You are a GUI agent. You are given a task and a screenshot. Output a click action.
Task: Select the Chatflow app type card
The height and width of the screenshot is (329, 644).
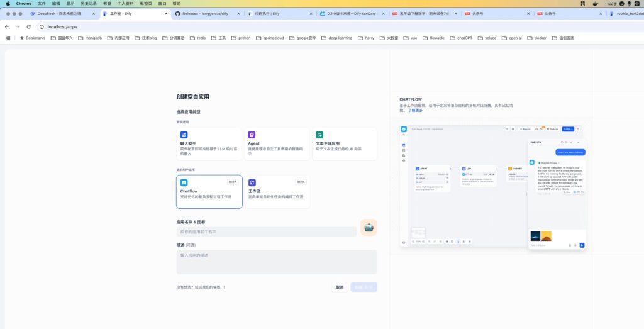[x=209, y=191]
